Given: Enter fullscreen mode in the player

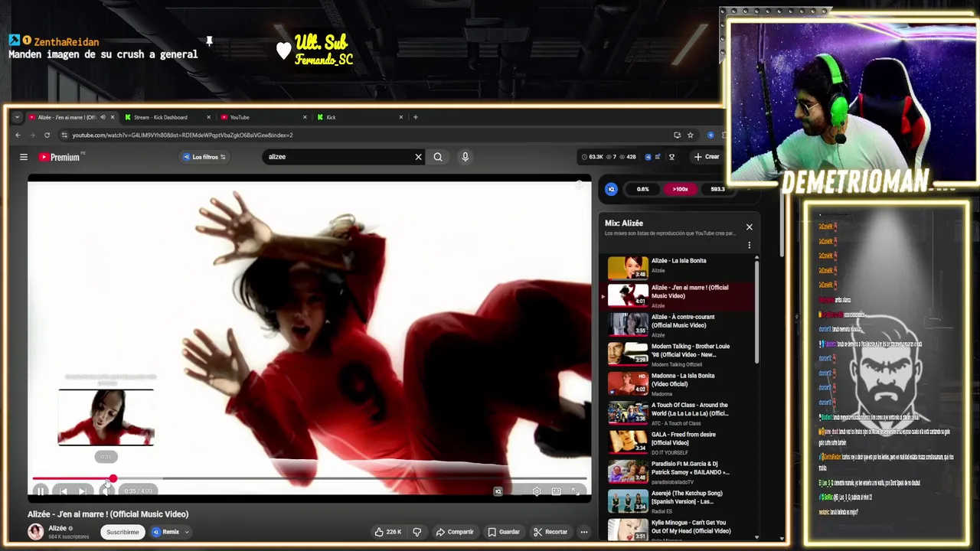Looking at the screenshot, I should point(576,491).
